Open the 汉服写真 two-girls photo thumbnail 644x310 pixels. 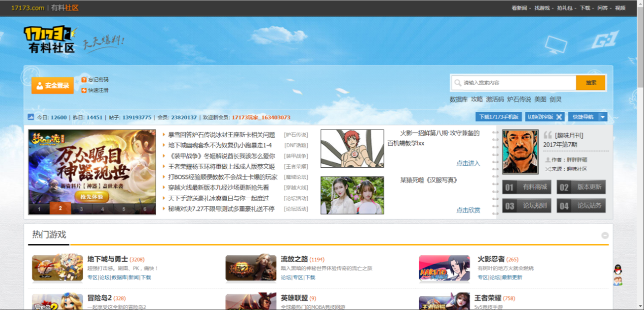(352, 195)
